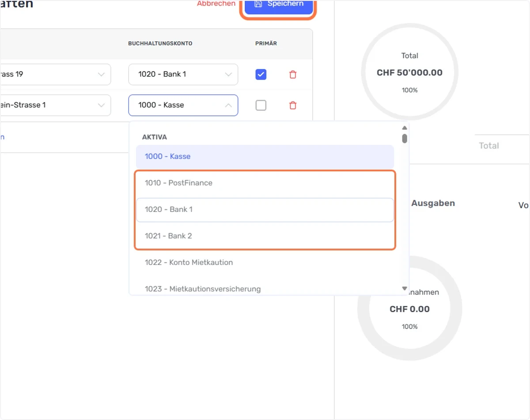Screen dimensions: 530x420
Task: Choose 1023 - Mietkautionsversicherung option
Action: point(265,289)
